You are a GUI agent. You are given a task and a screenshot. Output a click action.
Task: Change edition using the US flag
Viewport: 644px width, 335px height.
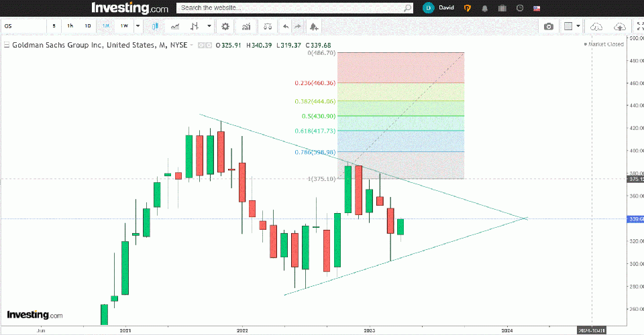537,8
